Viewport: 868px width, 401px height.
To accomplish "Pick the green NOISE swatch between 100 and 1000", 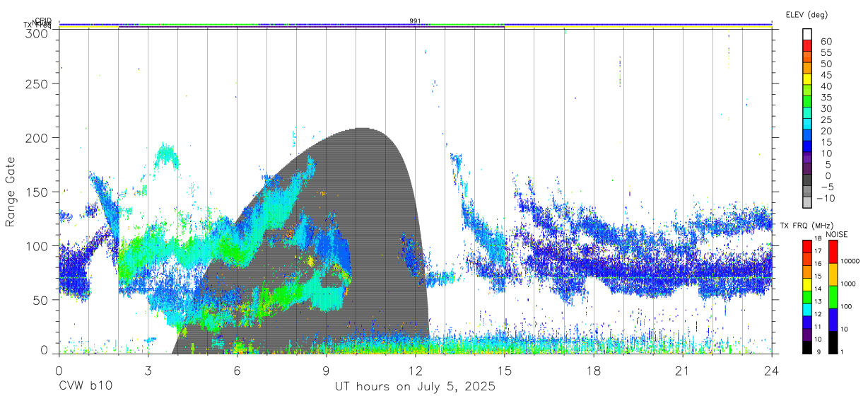I will click(x=834, y=296).
